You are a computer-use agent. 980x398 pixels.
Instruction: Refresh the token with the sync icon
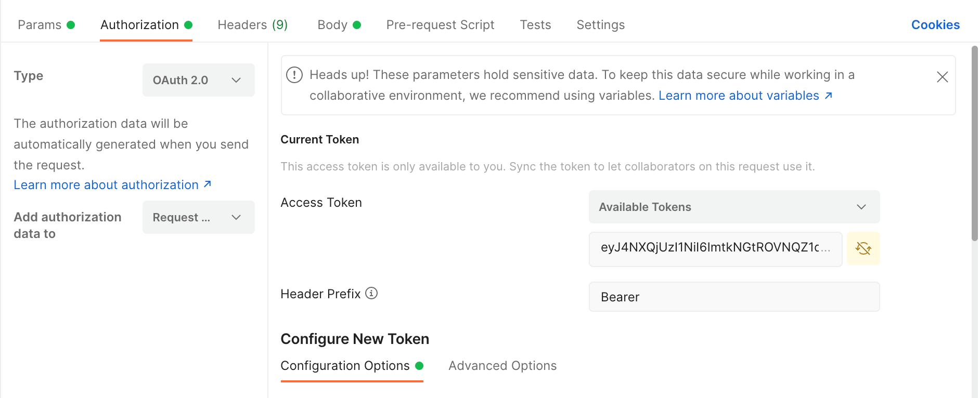[863, 248]
